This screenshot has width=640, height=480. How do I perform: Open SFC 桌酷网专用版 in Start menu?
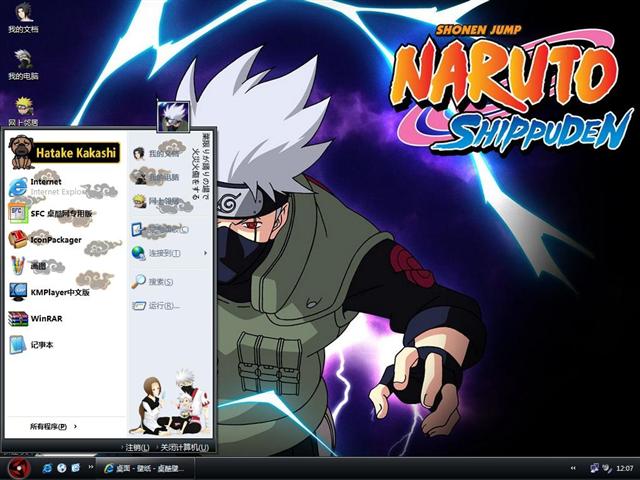(51, 213)
